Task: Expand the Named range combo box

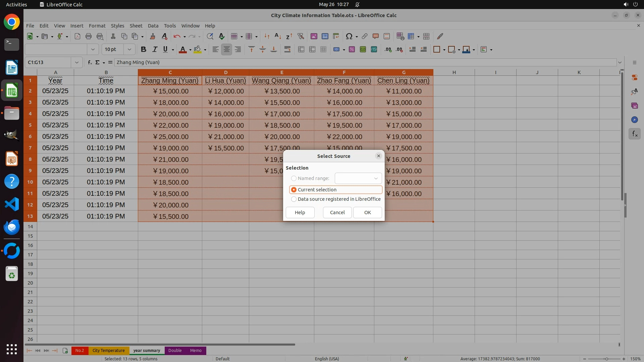Action: [376, 178]
